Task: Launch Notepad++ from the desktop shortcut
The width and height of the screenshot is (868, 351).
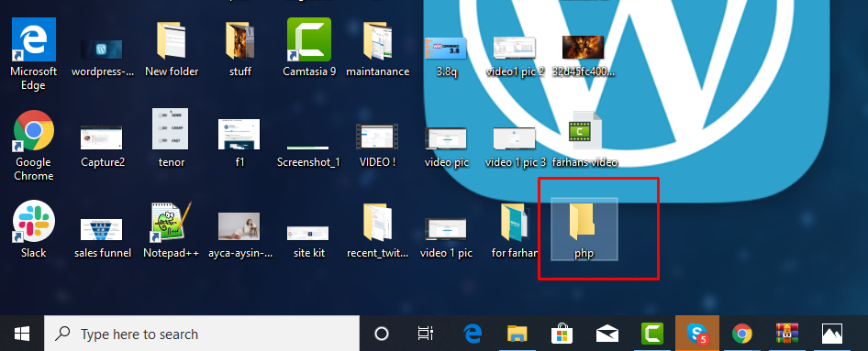Action: click(171, 222)
